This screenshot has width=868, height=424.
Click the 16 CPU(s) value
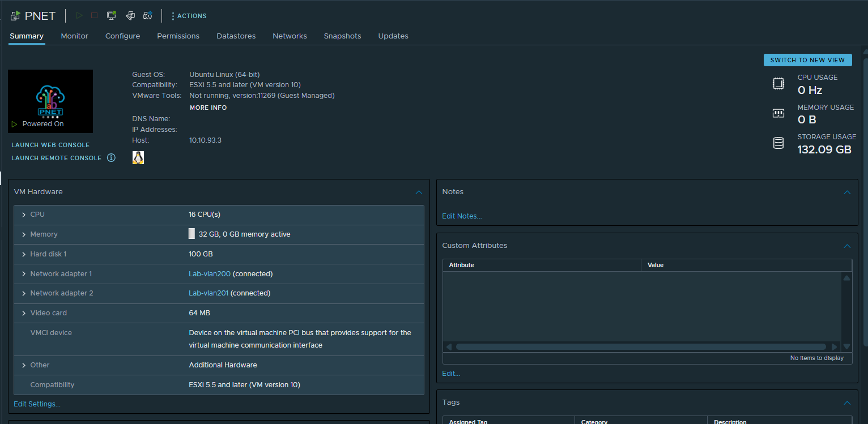205,215
